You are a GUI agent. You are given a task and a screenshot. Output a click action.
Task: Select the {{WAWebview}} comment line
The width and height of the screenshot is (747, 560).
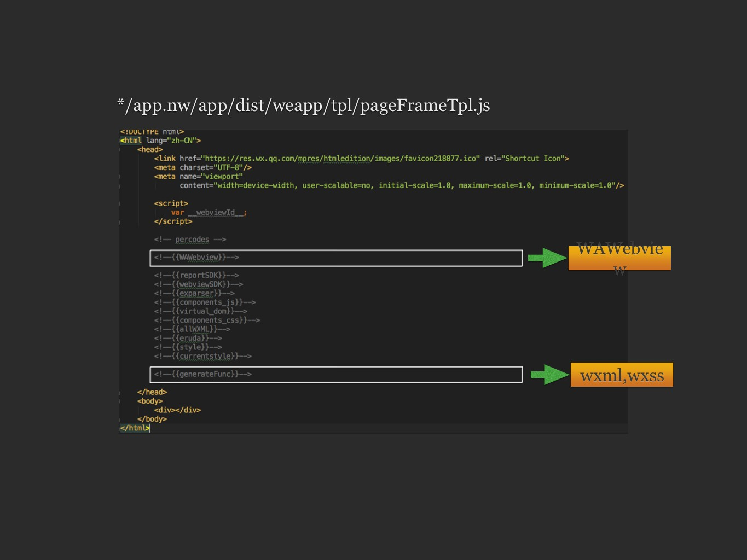[196, 258]
